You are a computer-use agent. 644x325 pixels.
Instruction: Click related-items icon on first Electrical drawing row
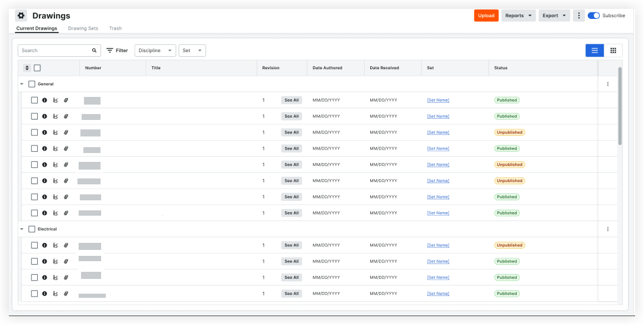(55, 245)
